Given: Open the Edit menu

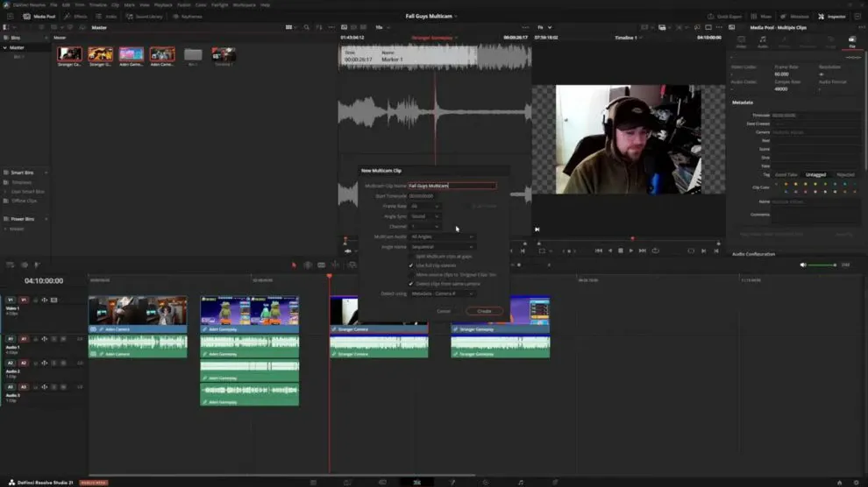Looking at the screenshot, I should 66,5.
